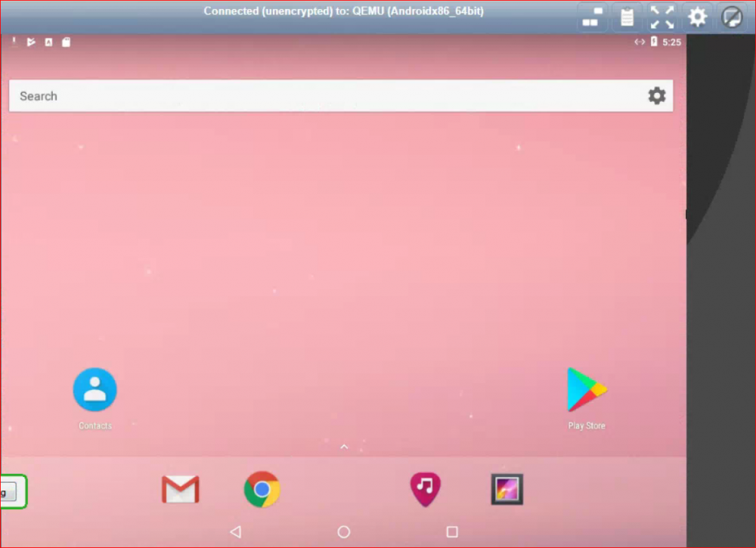This screenshot has height=548, width=756.
Task: Disconnect the VNC session
Action: click(x=732, y=17)
